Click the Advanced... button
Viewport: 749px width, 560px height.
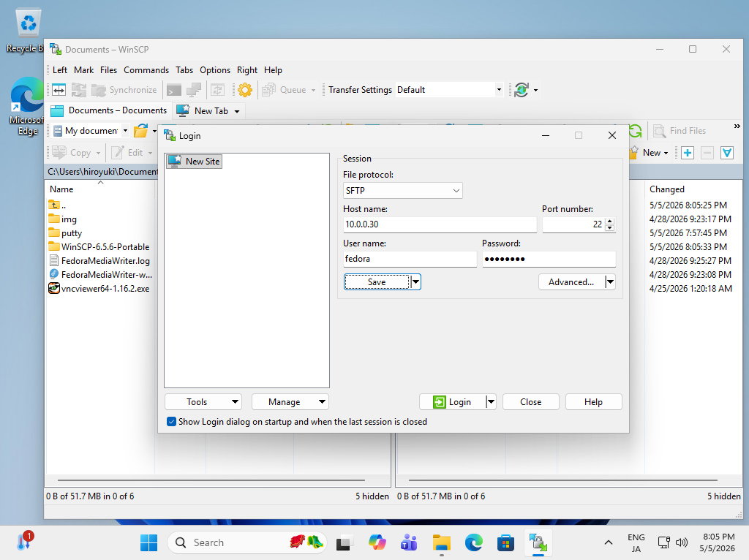[571, 282]
